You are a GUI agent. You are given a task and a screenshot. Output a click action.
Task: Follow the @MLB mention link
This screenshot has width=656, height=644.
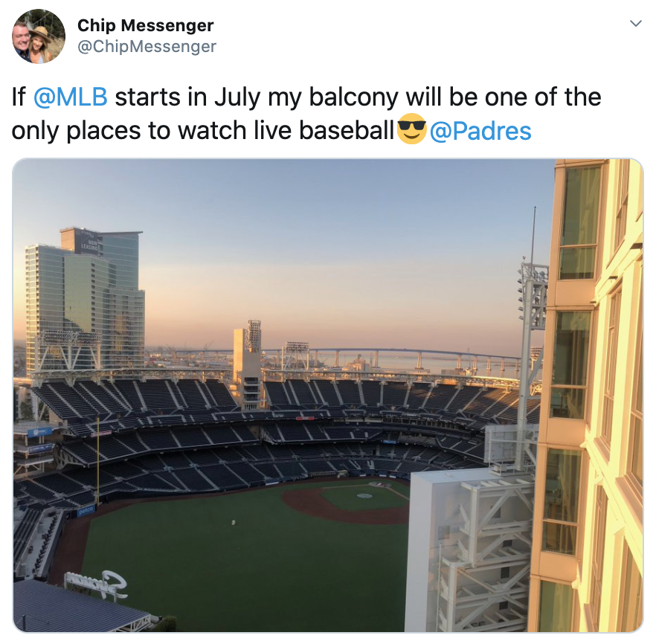click(70, 97)
